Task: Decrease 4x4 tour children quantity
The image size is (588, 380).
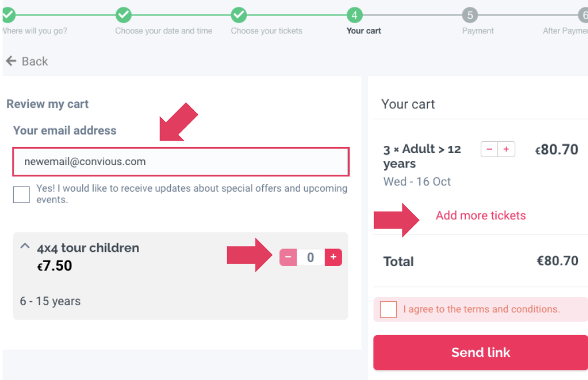Action: (288, 257)
